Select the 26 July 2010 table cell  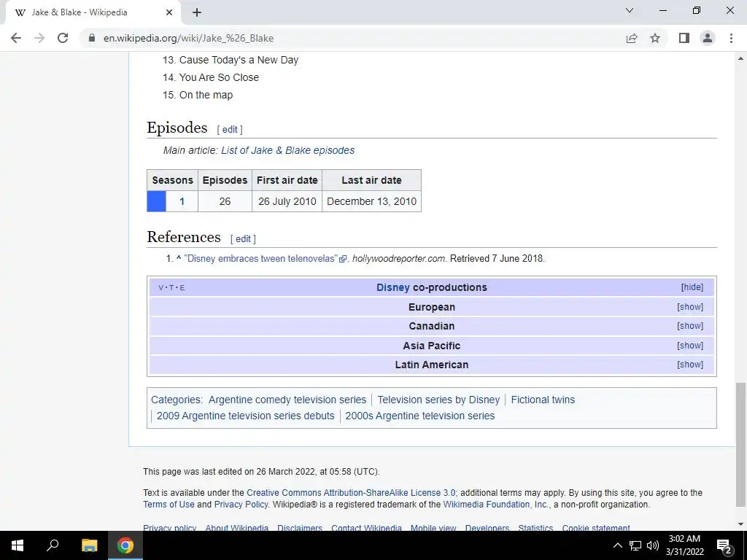click(287, 201)
